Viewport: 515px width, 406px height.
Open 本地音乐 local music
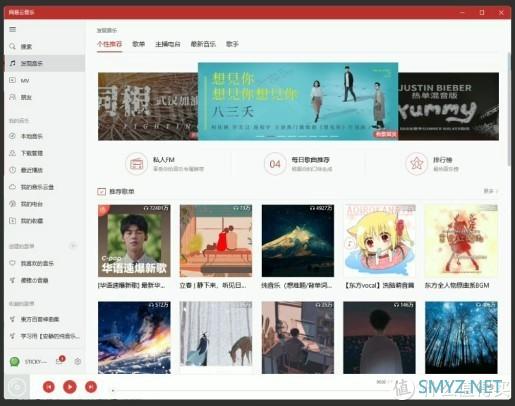click(44, 136)
